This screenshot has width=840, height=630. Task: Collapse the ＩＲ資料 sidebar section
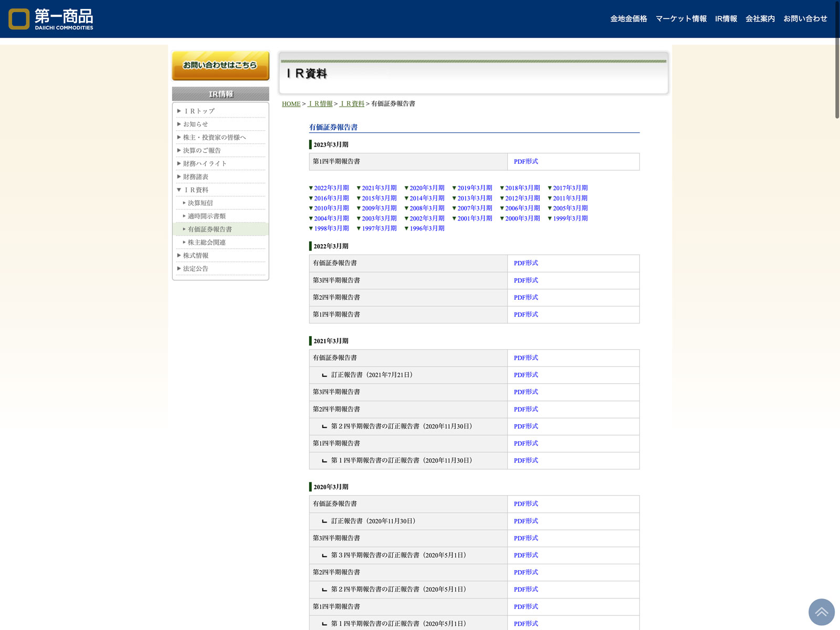196,190
